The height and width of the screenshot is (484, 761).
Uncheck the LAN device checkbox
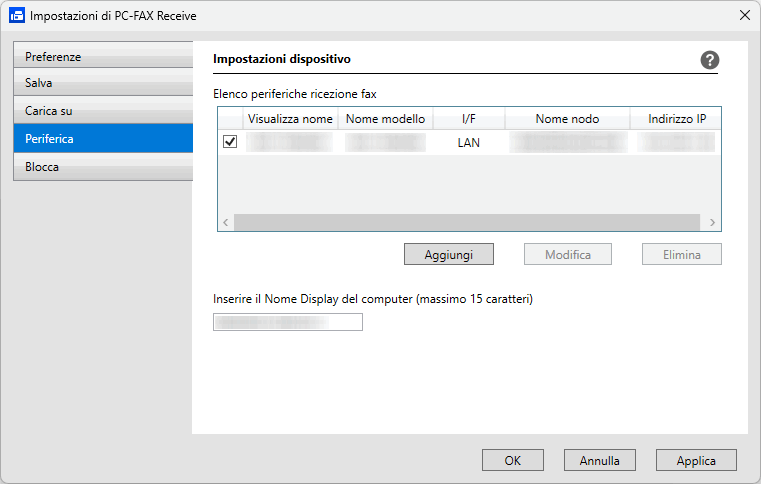230,142
